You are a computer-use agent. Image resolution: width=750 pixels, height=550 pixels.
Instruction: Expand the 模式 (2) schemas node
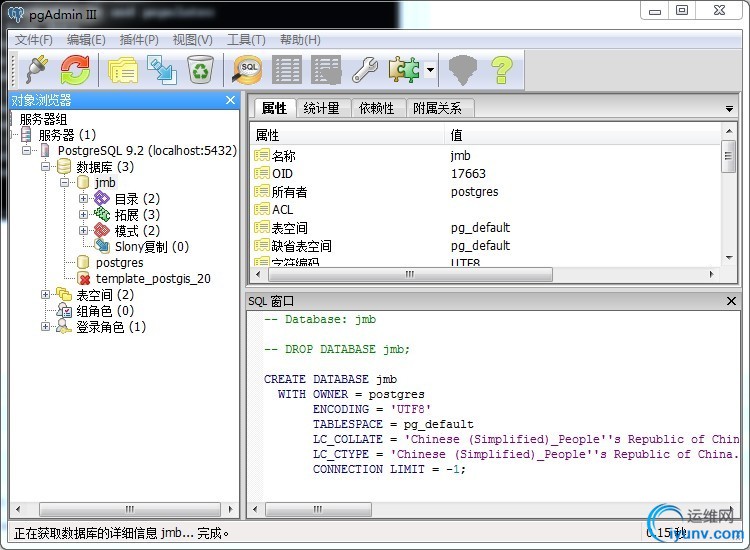(84, 231)
